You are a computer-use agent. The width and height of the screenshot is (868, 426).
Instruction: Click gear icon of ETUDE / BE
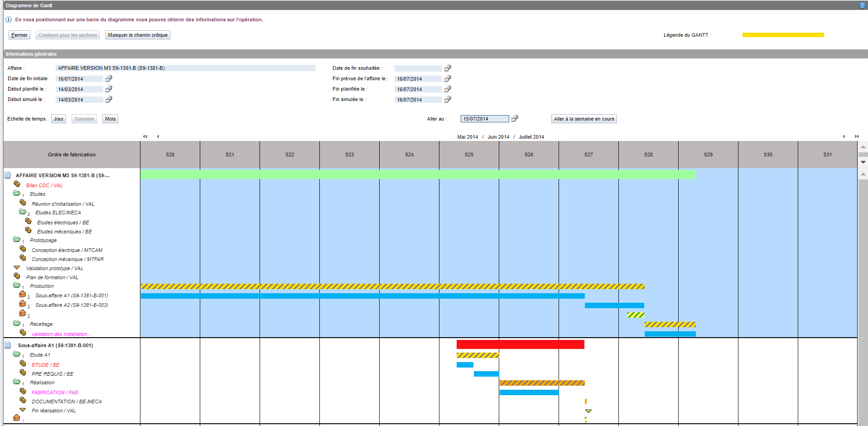[23, 363]
